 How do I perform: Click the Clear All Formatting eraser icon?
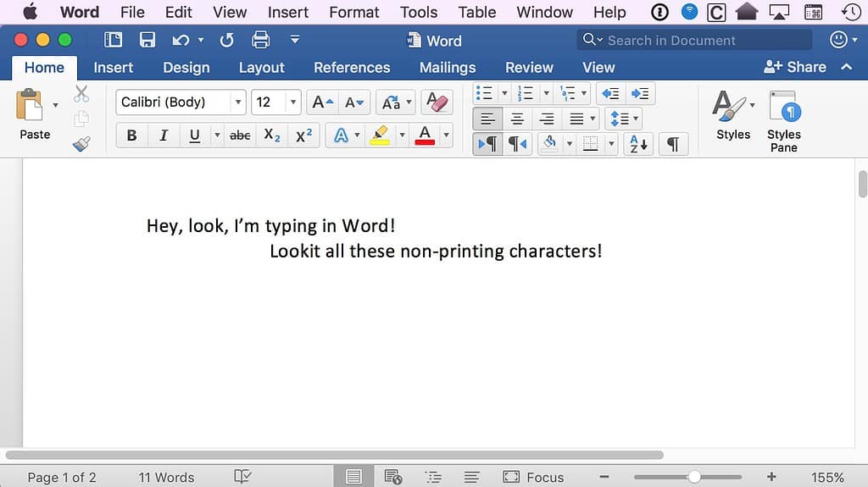pos(437,102)
